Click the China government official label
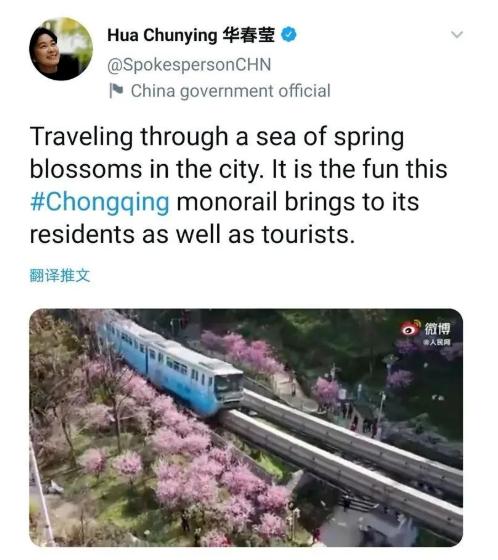 click(x=230, y=91)
